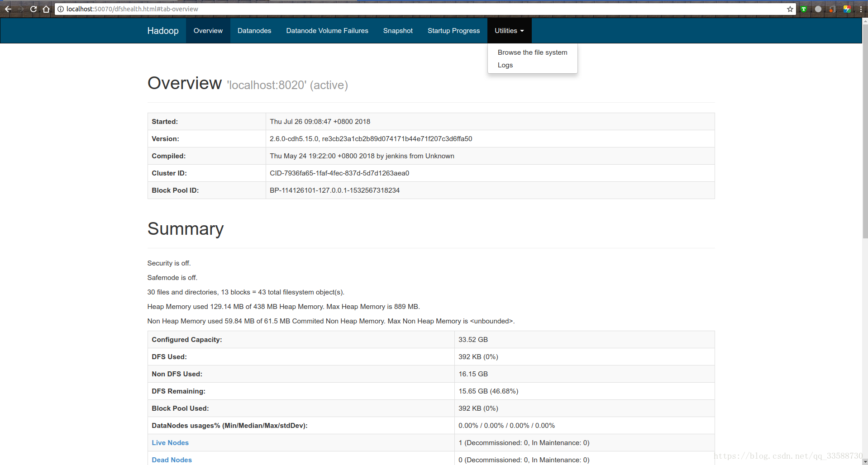
Task: Click the 'DataNodes usages%' label
Action: pyautogui.click(x=229, y=426)
